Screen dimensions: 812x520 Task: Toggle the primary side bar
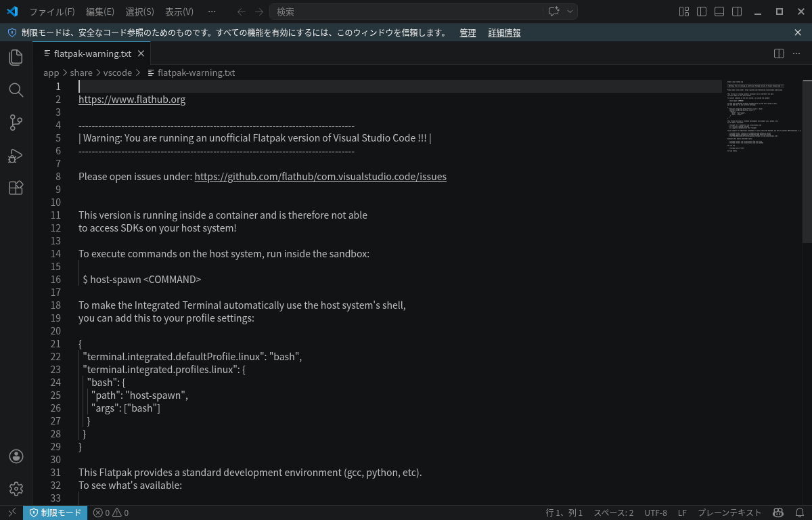click(x=702, y=12)
